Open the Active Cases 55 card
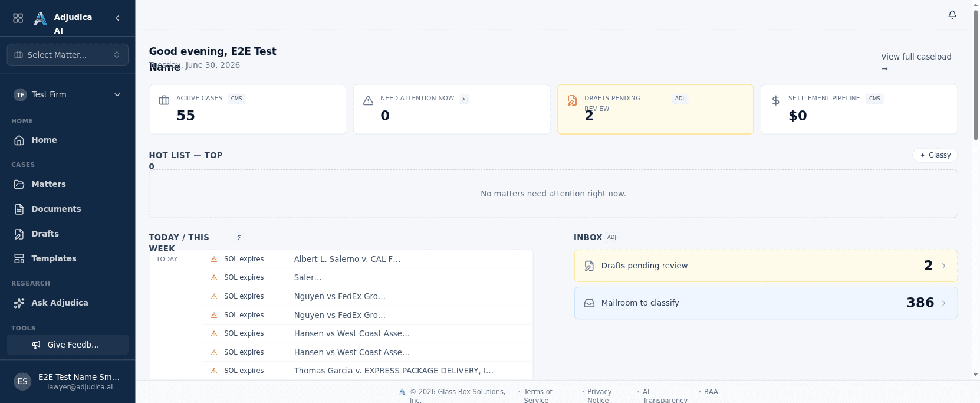Screen dimensions: 980x403 (x=248, y=109)
